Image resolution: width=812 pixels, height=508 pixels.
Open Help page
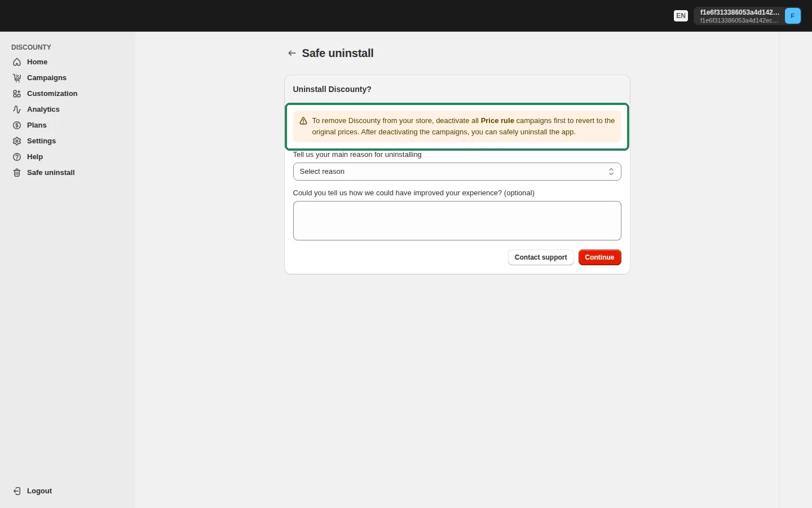35,157
